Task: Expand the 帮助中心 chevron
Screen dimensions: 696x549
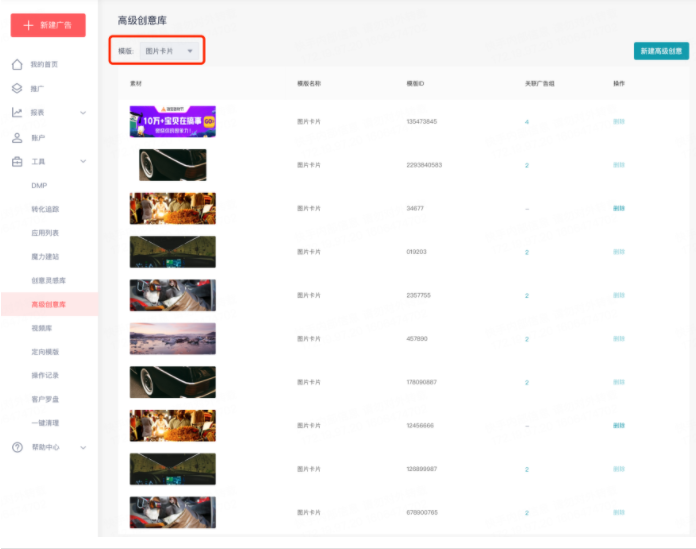Action: 83,447
